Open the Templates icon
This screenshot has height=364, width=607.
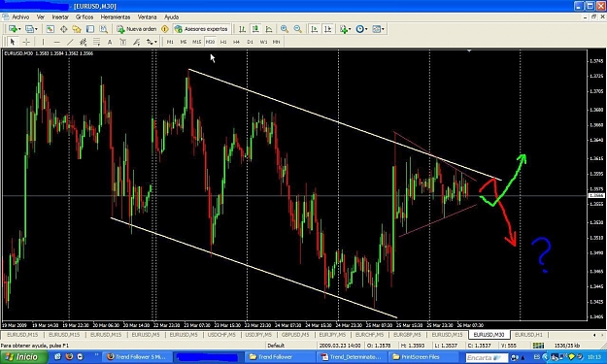376,29
